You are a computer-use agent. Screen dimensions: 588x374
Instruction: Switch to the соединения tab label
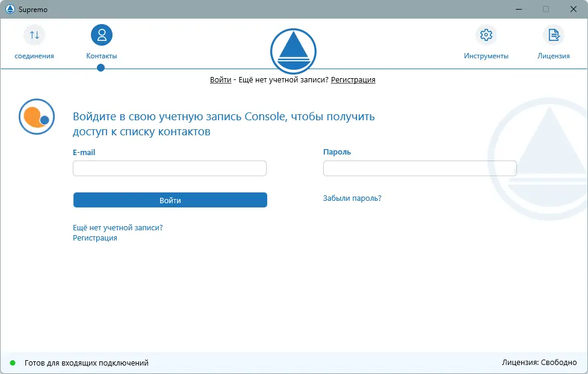(x=34, y=56)
